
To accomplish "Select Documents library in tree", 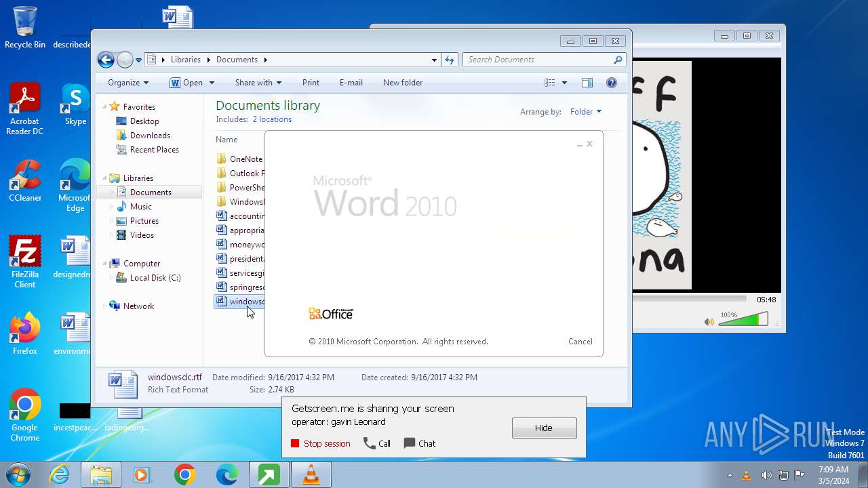I will 150,192.
